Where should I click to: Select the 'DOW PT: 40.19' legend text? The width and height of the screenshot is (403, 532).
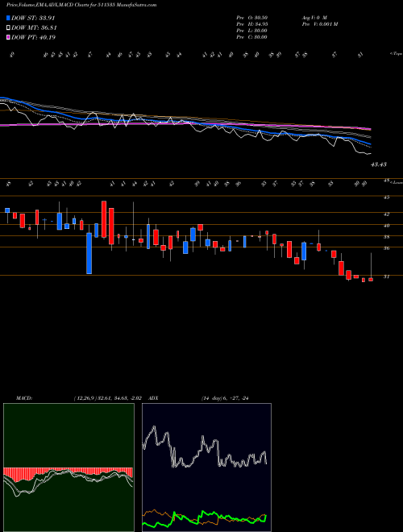(x=33, y=37)
